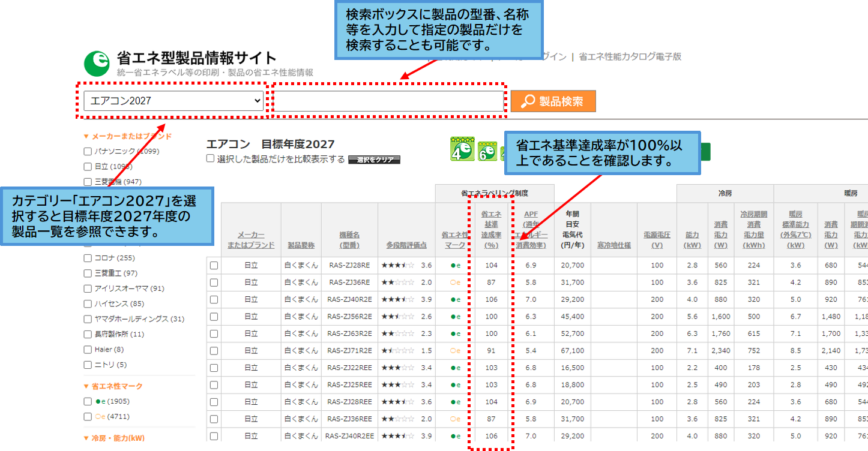Collapse the 冷房・能力(kW) filter section

click(x=113, y=438)
